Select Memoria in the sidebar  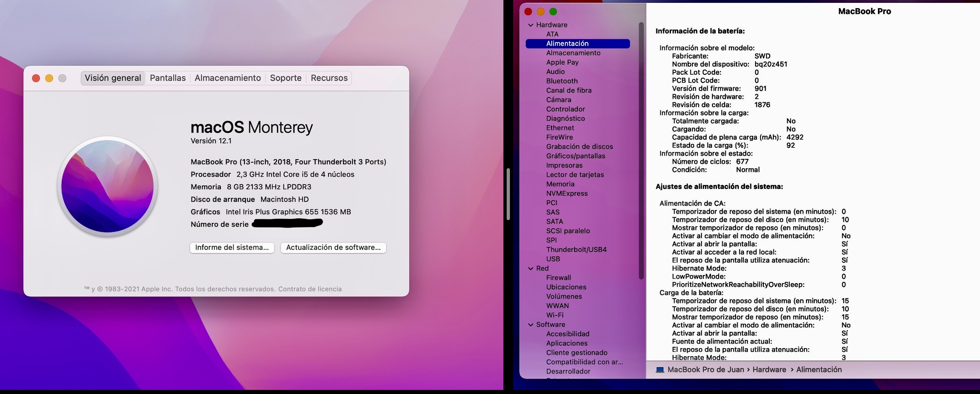click(560, 184)
